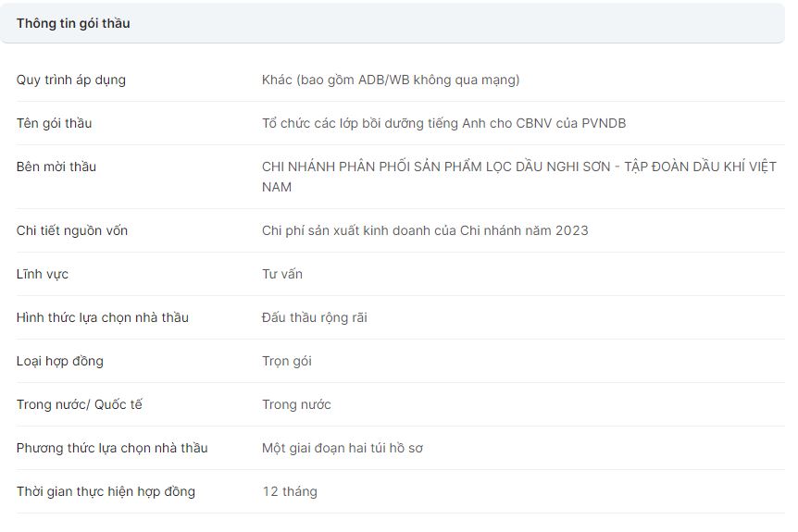Select the 'Một giai đoạn hai túi hồ sơ' value

pyautogui.click(x=343, y=448)
